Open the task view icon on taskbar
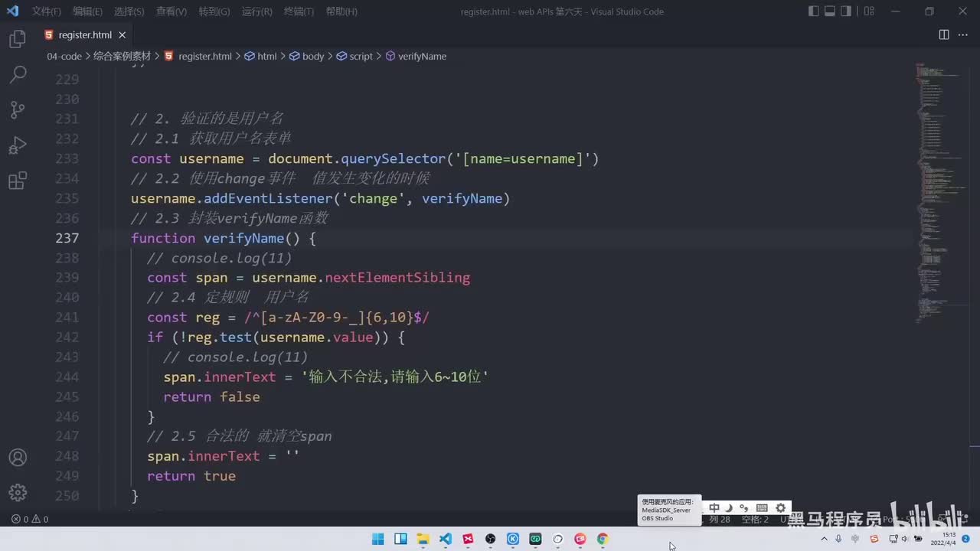This screenshot has height=551, width=980. [400, 539]
